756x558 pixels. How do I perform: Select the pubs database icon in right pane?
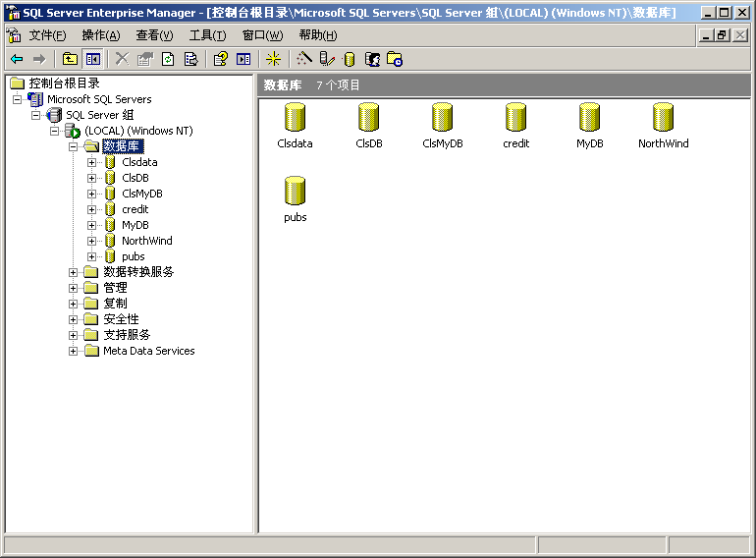(x=295, y=191)
